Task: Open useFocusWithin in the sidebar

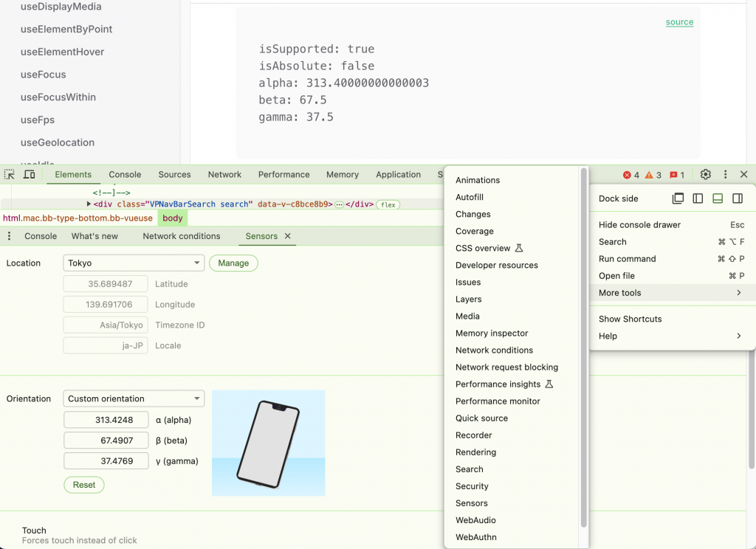Action: point(58,97)
